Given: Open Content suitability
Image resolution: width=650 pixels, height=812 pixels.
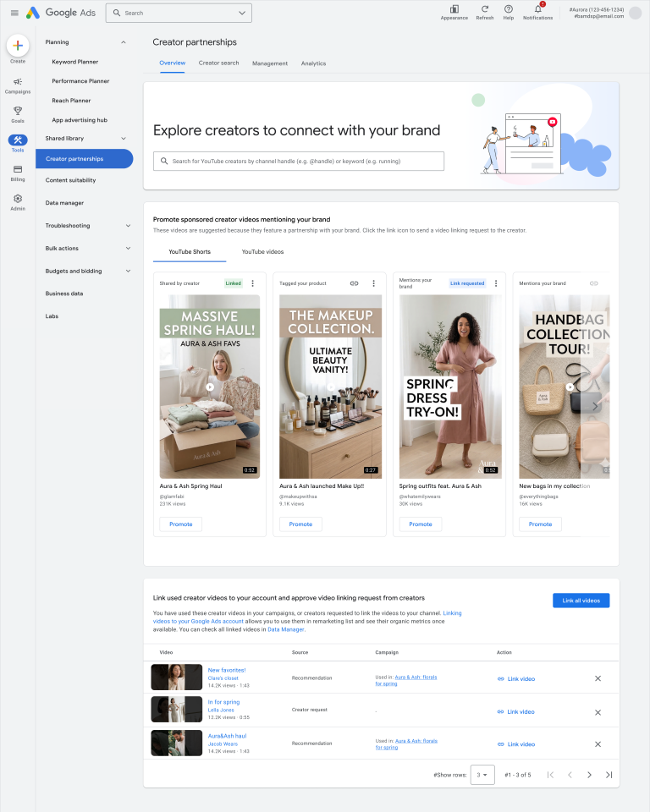Looking at the screenshot, I should (70, 180).
